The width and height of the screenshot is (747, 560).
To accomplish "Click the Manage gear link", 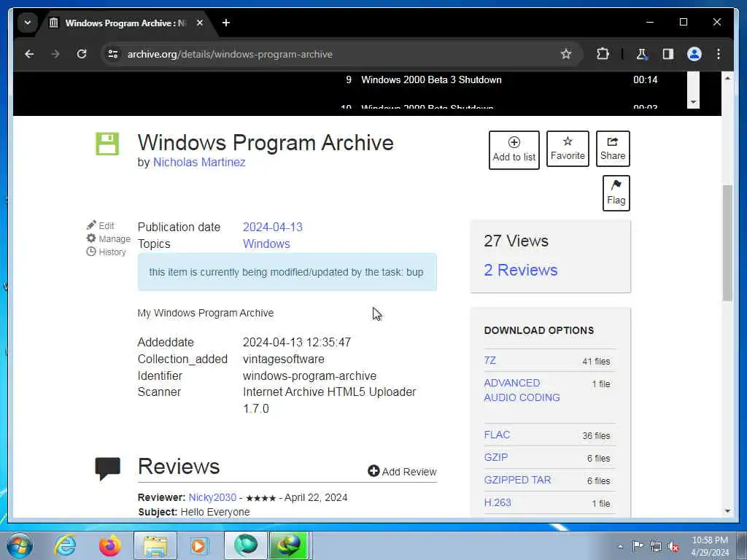I will 109,238.
